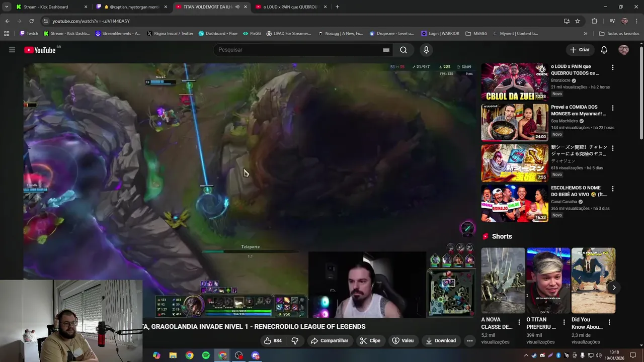Open the Did You Know short thumbnail

point(593,281)
